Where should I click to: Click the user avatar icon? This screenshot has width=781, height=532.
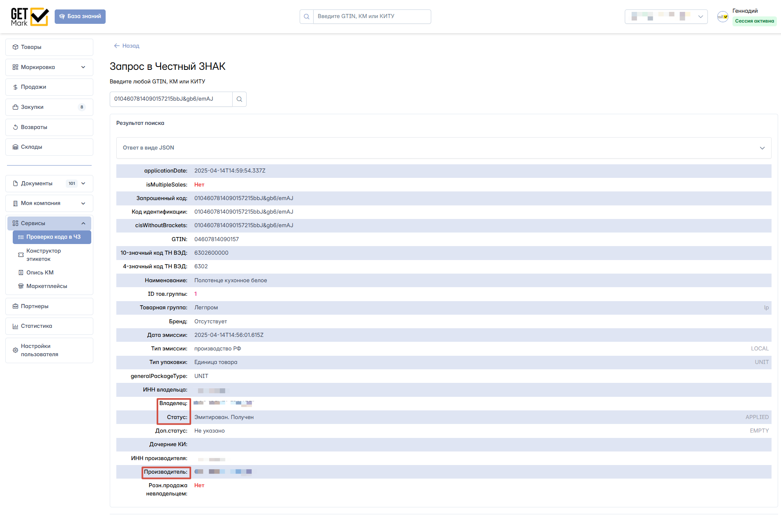click(723, 16)
